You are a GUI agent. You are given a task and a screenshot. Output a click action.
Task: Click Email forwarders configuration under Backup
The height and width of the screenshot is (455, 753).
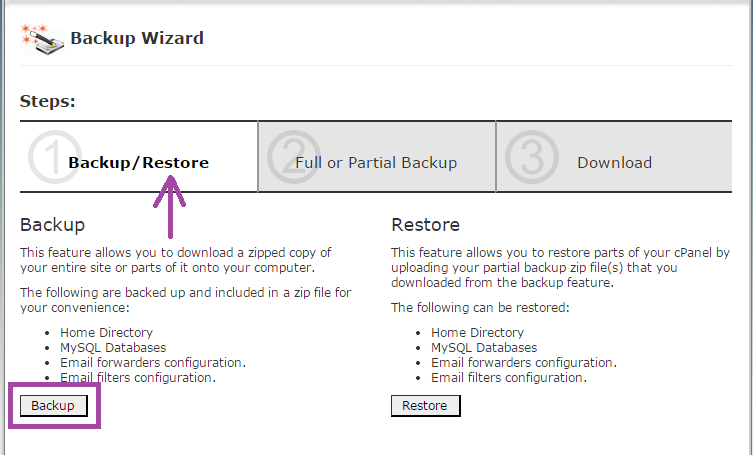153,362
